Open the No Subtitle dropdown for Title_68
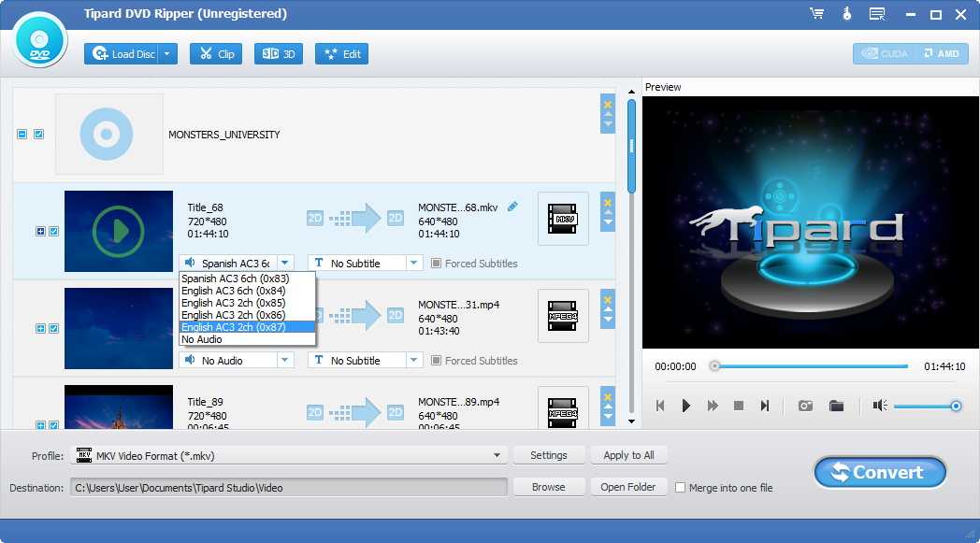980x543 pixels. point(414,264)
